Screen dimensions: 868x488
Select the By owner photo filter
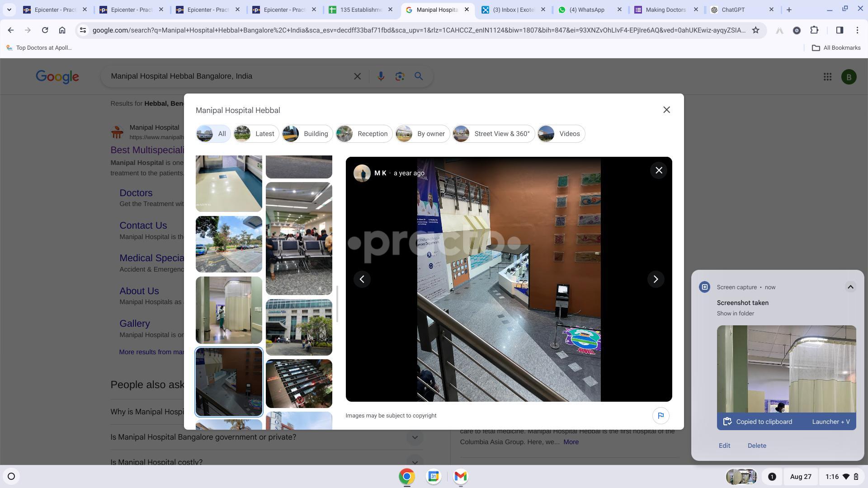coord(422,134)
